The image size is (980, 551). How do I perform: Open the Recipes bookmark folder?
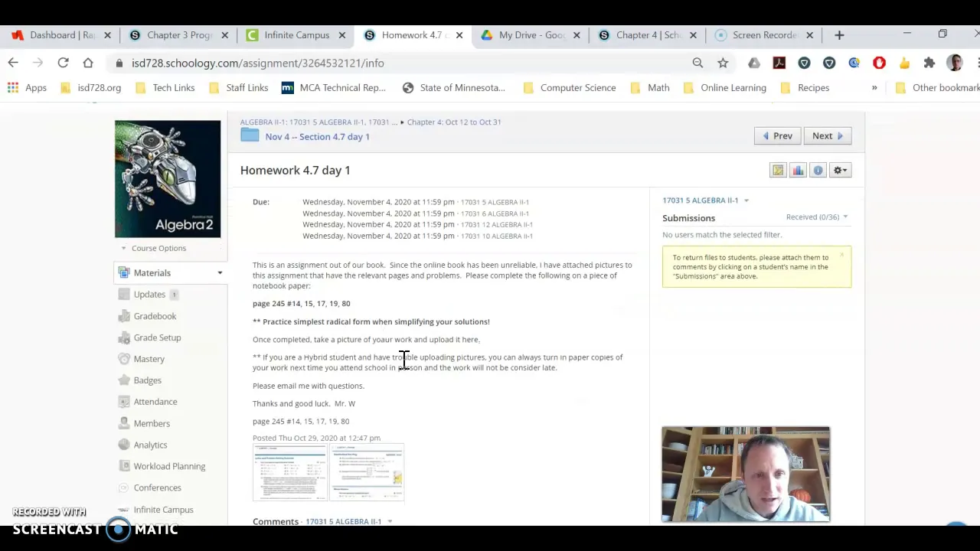[x=805, y=87]
